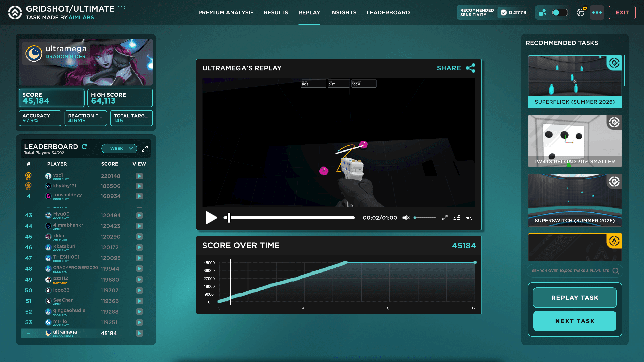The image size is (644, 362).
Task: Click the multi-dot icon beside the toggle switch
Action: tap(542, 13)
